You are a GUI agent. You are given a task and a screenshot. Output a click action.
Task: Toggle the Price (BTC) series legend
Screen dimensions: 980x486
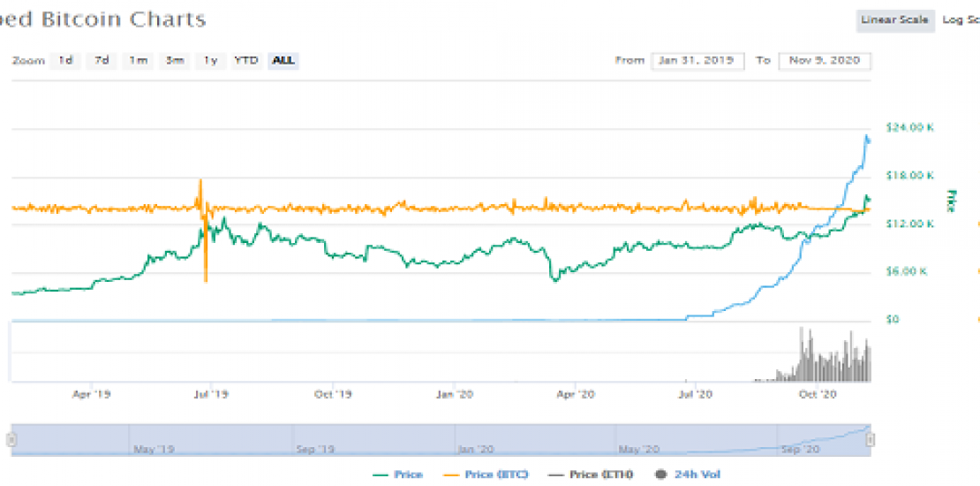click(x=488, y=475)
